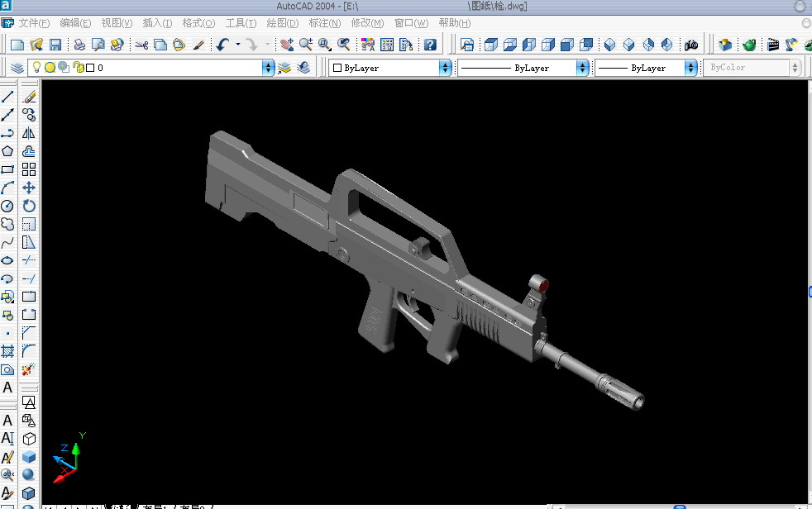This screenshot has width=812, height=509.
Task: Select the Circle draw tool
Action: pos(7,206)
